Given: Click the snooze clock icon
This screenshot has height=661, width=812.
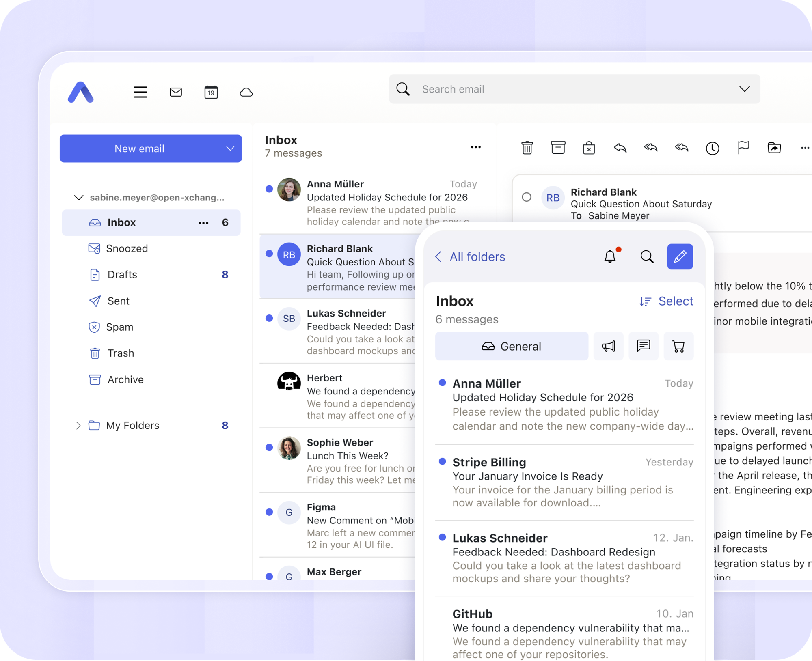Looking at the screenshot, I should click(712, 149).
